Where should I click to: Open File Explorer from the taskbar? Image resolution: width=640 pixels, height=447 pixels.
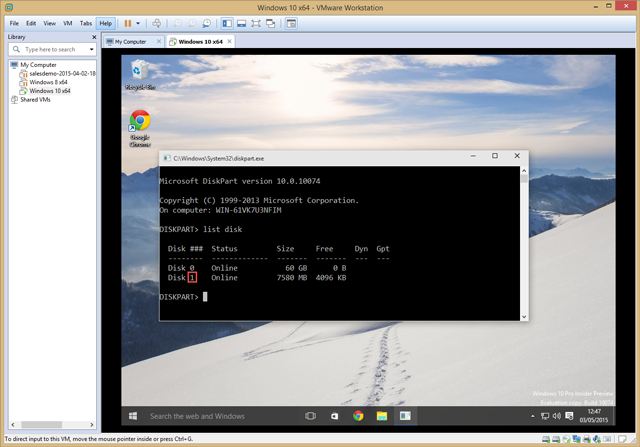point(382,416)
